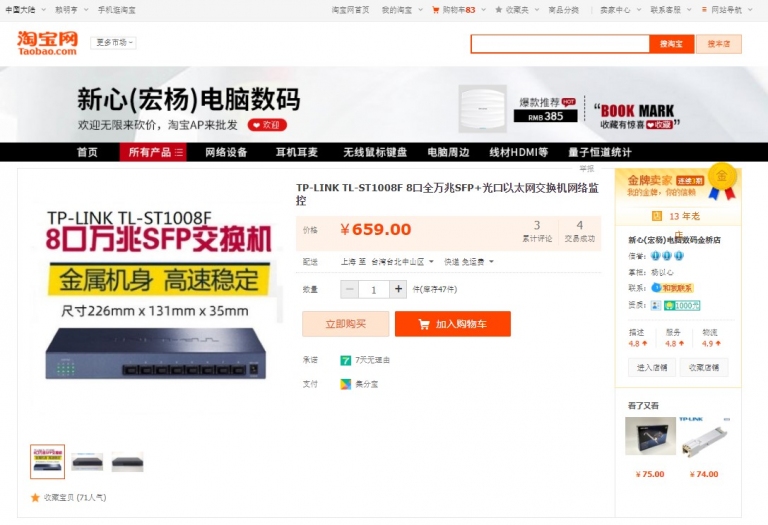Viewport: 768px width, 525px height.
Task: Click 立即购买 buy now button
Action: (x=346, y=324)
